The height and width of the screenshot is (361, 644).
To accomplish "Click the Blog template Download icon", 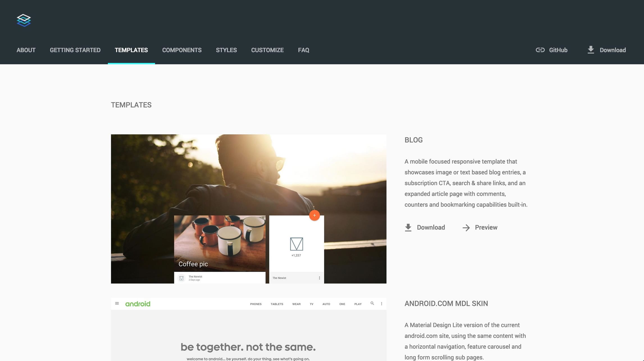I will pos(407,227).
